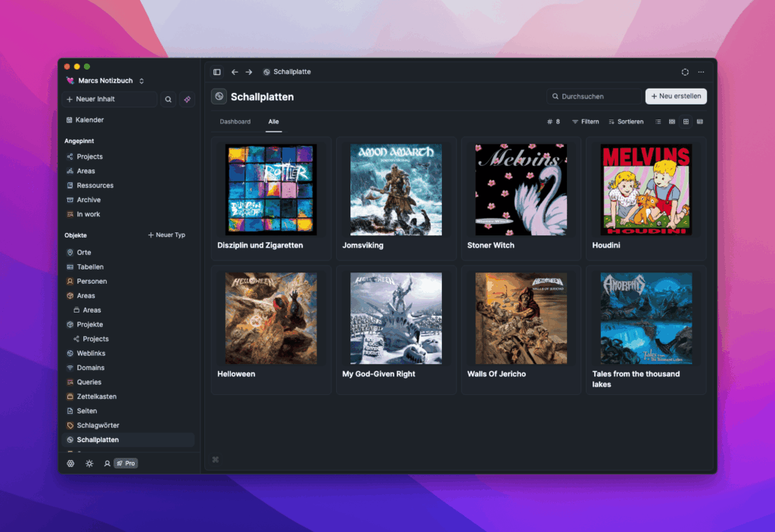Select the Alle tab
This screenshot has height=532, width=775.
tap(273, 122)
